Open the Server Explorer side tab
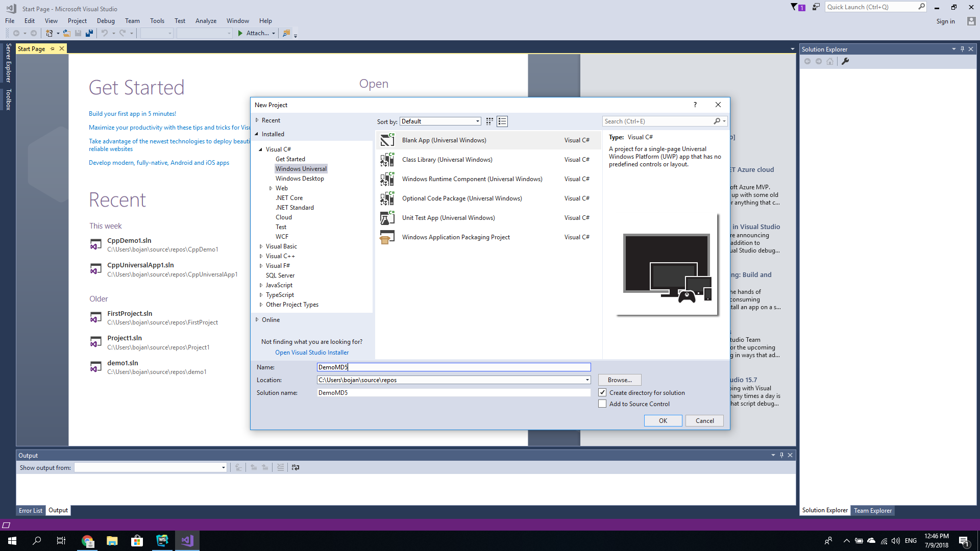Viewport: 980px width, 551px height. click(8, 63)
